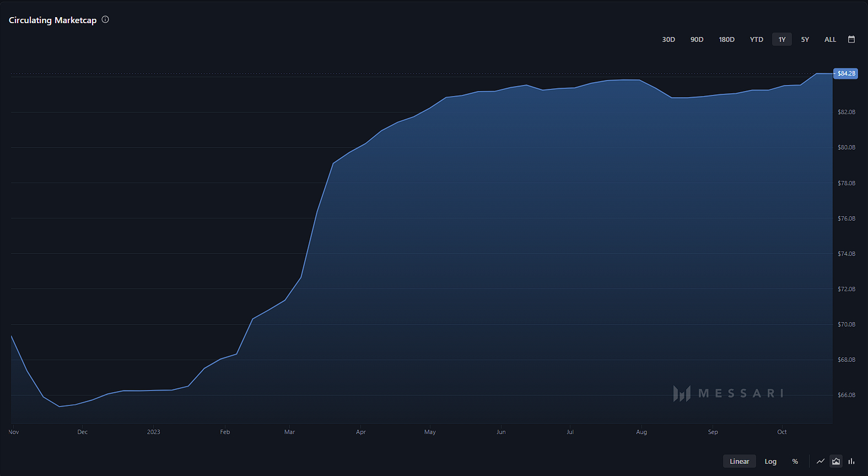Select the 5Y time range

(x=805, y=39)
